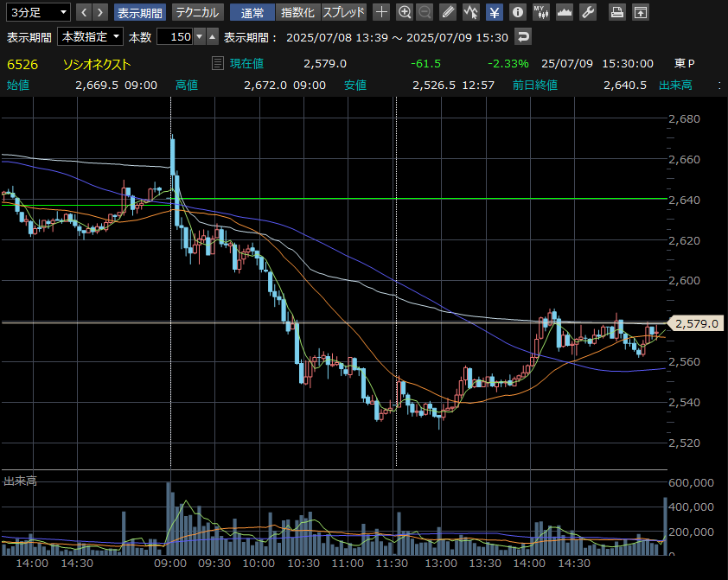Open the 本数指定 dropdown

click(90, 36)
